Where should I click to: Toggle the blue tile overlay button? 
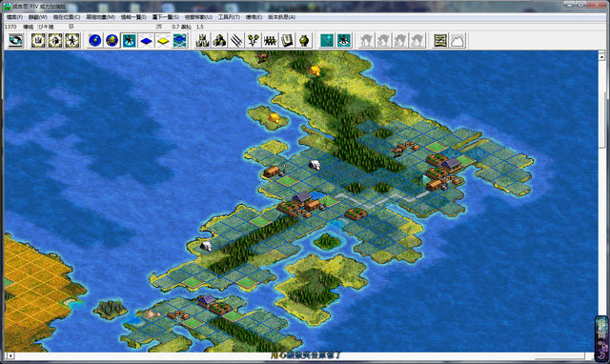pyautogui.click(x=146, y=40)
